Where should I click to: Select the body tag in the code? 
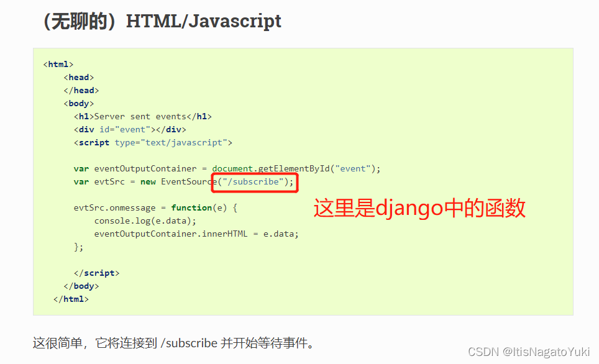click(78, 103)
